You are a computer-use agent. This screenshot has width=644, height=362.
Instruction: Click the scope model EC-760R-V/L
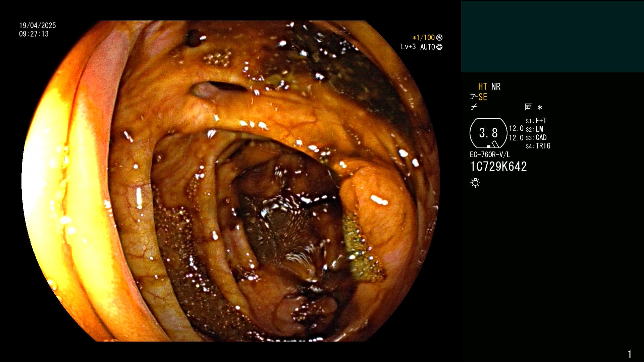(490, 155)
